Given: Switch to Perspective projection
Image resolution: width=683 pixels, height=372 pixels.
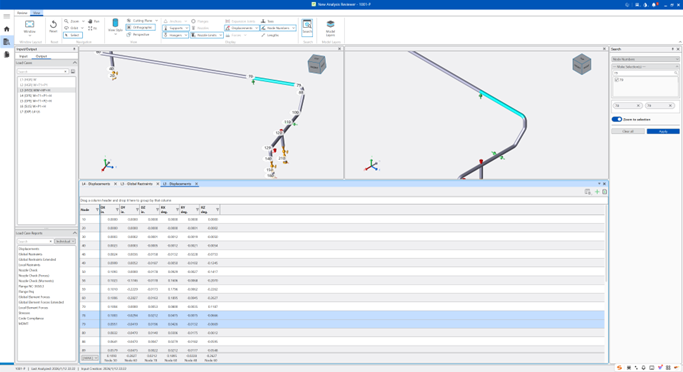Looking at the screenshot, I should 139,34.
